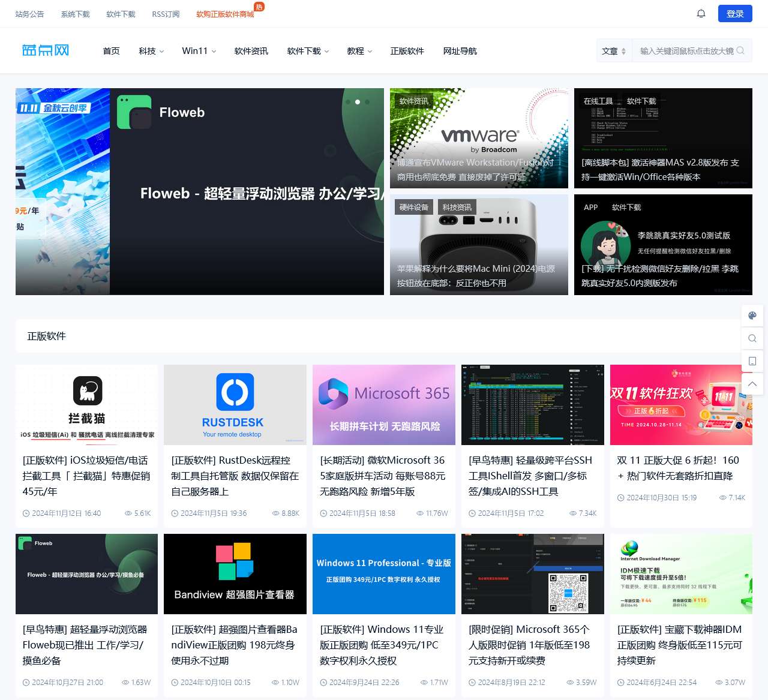The image size is (768, 700).
Task: Go to 网址导航 in the navigation bar
Action: click(x=460, y=51)
